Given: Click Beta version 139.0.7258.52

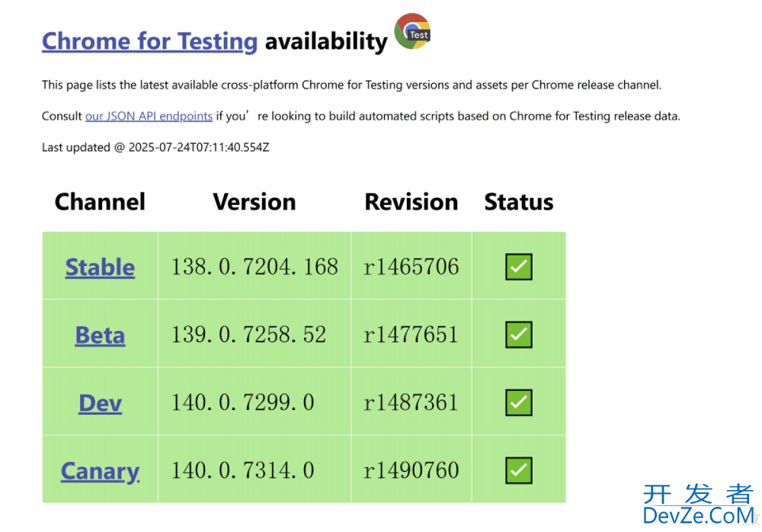Looking at the screenshot, I should tap(249, 335).
